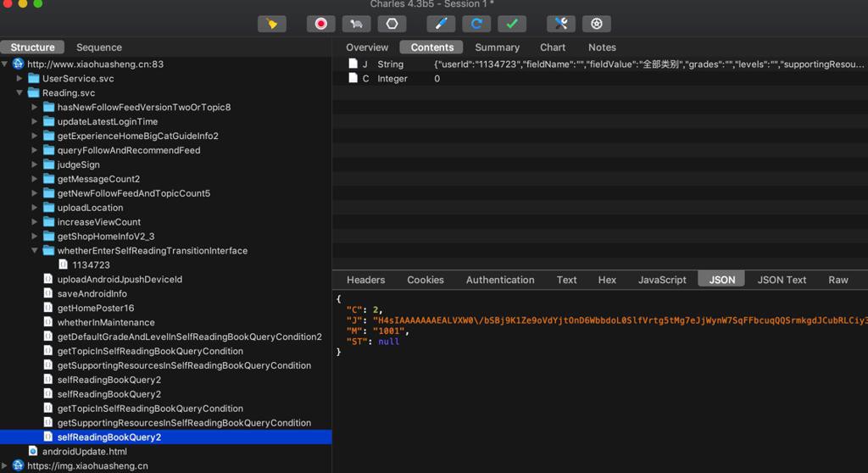Collapse the Reading.svc folder
The height and width of the screenshot is (473, 868).
pyautogui.click(x=19, y=92)
